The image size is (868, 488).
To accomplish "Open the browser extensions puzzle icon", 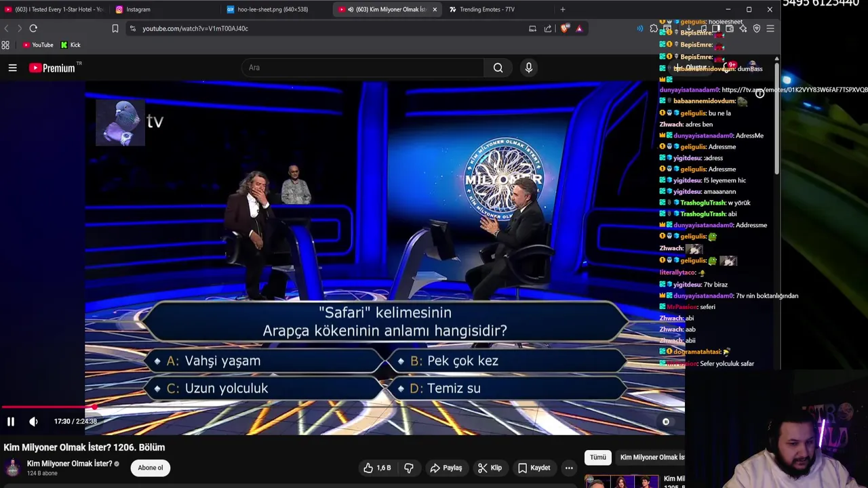I will tap(654, 28).
